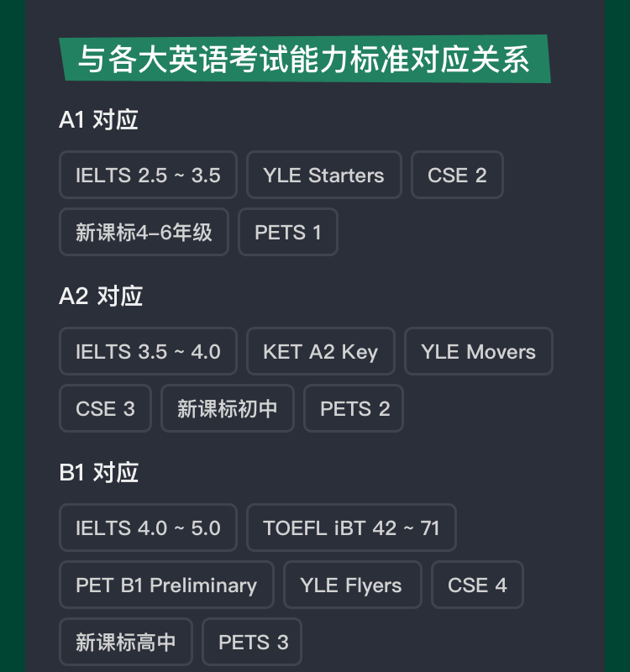The height and width of the screenshot is (672, 630).
Task: Select the PETS 1 tag
Action: click(288, 232)
